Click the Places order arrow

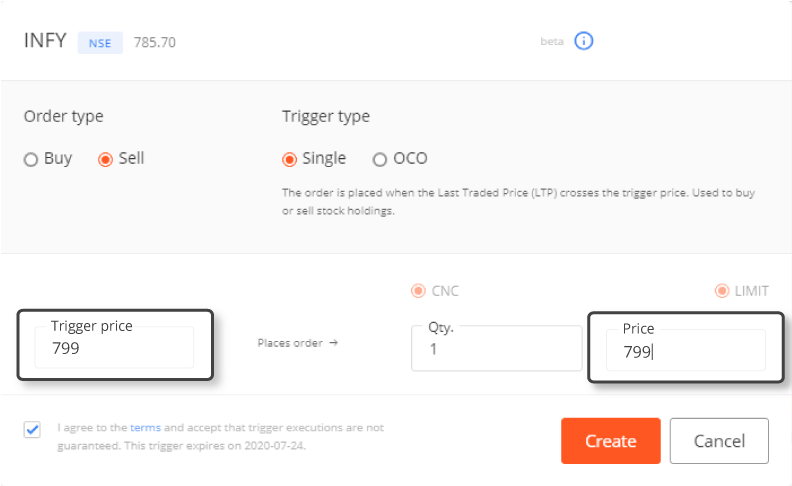[x=333, y=343]
